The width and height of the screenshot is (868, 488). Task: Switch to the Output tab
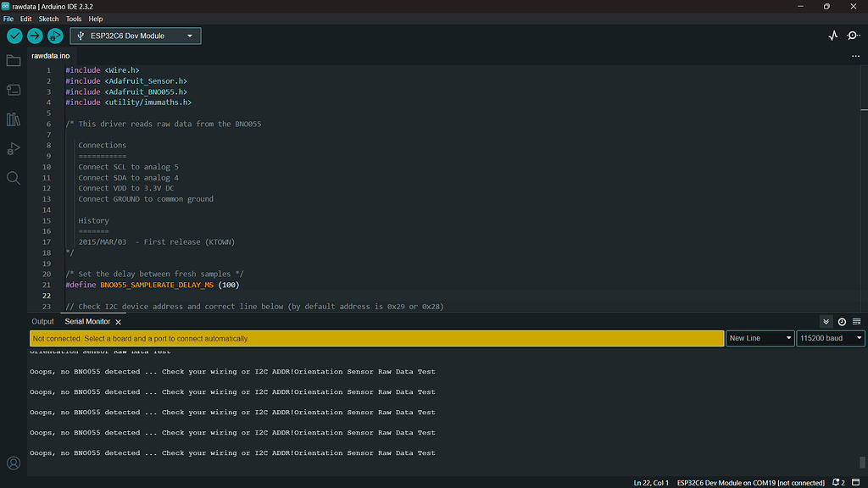(42, 321)
